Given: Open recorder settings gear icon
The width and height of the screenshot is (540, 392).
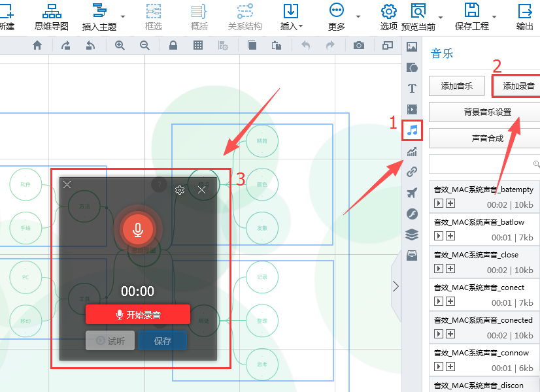Looking at the screenshot, I should (180, 190).
